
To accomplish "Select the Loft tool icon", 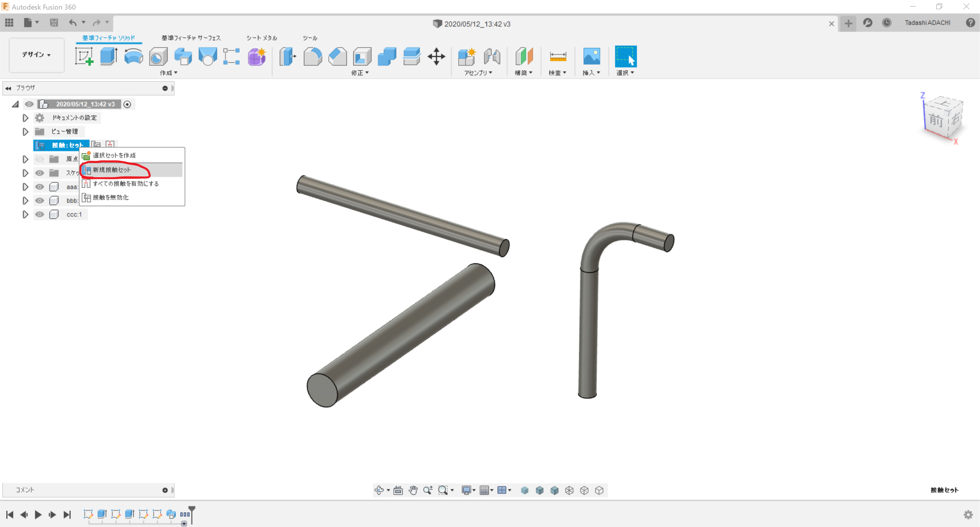I will point(207,57).
